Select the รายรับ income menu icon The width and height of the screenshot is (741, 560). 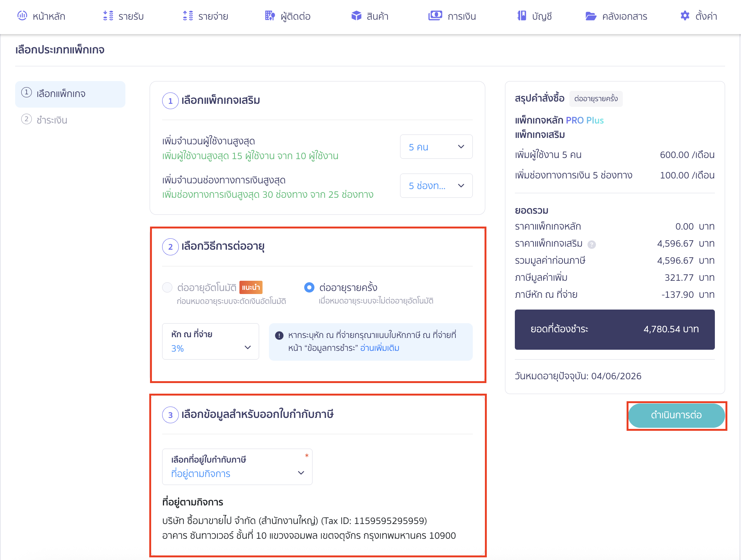[107, 16]
